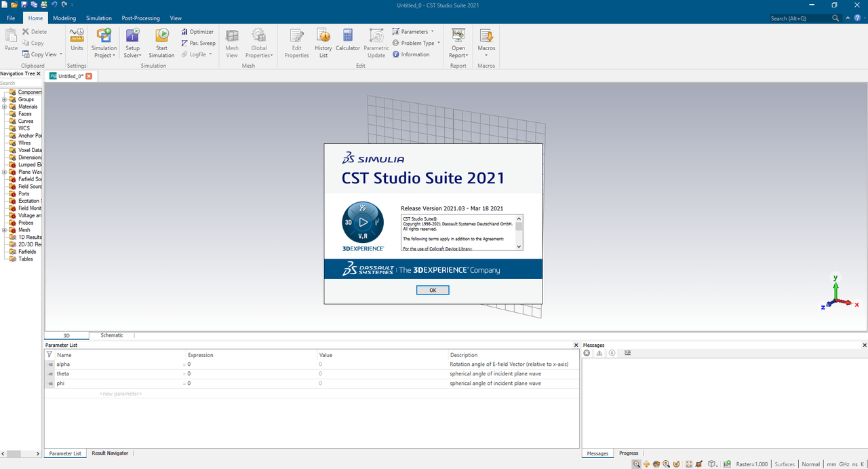Open the view cube dropdown in status bar
The image size is (868, 469).
(x=713, y=464)
